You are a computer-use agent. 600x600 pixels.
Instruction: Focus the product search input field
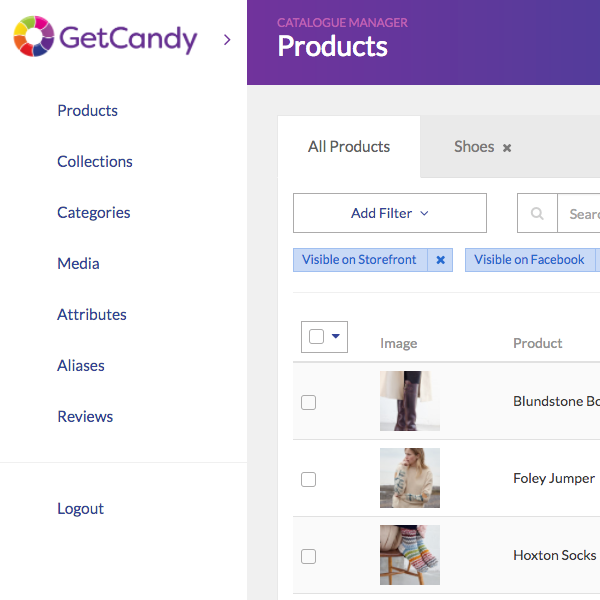579,213
